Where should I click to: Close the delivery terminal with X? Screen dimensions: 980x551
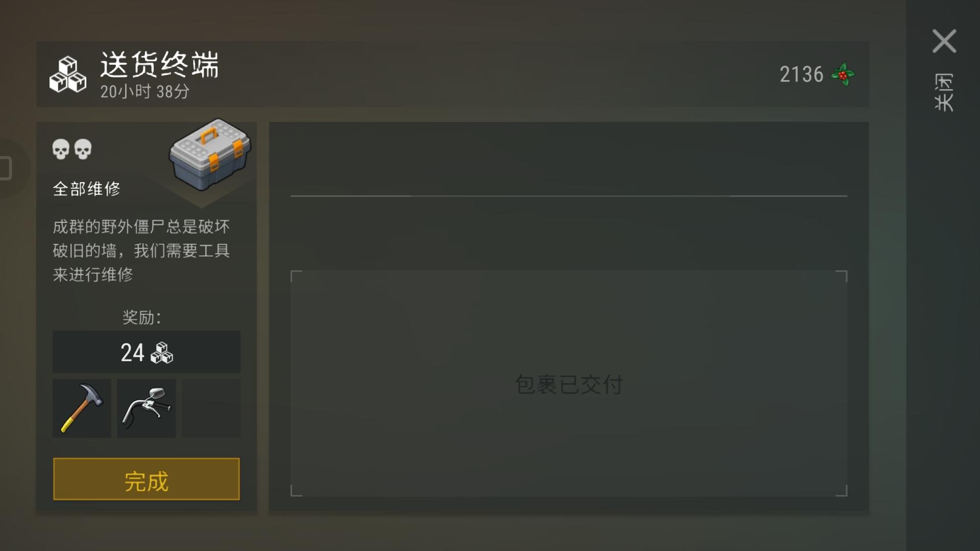tap(944, 41)
